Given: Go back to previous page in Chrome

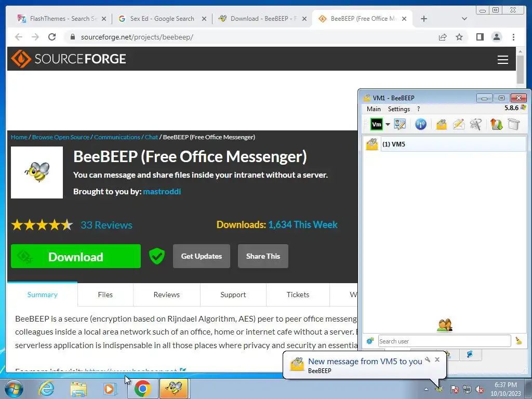Looking at the screenshot, I should point(19,37).
